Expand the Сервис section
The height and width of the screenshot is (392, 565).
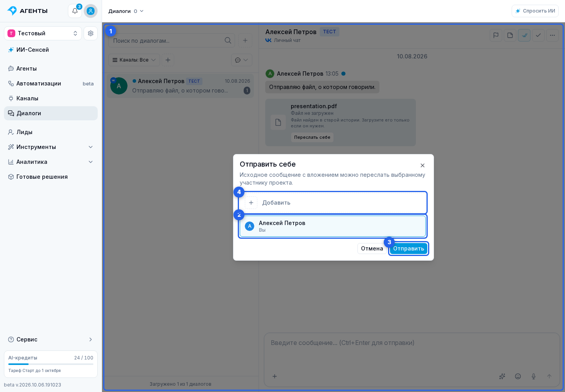pos(51,339)
